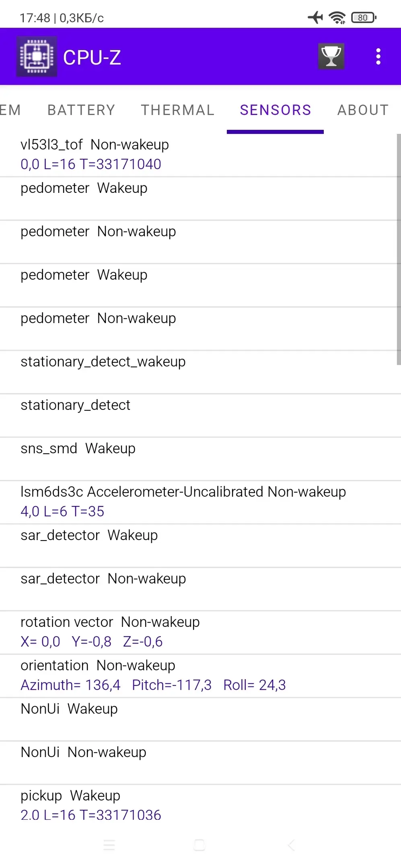Tap the Android home navigation icon

pyautogui.click(x=199, y=845)
